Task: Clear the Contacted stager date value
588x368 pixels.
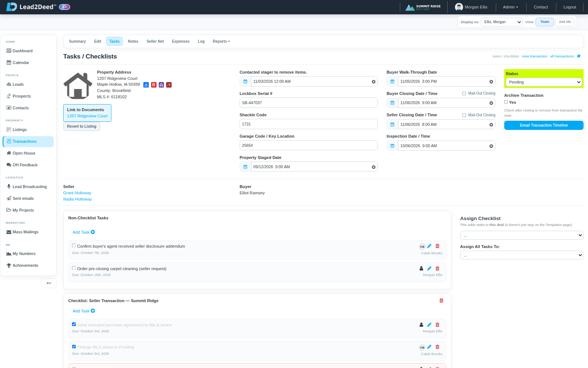Action: coord(373,82)
